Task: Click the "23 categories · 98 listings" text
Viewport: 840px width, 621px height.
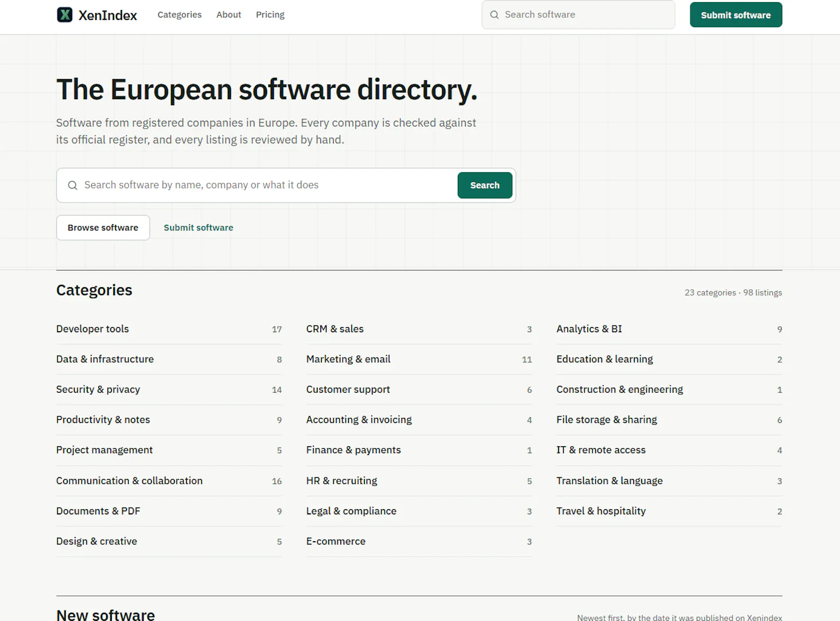Action: coord(733,293)
